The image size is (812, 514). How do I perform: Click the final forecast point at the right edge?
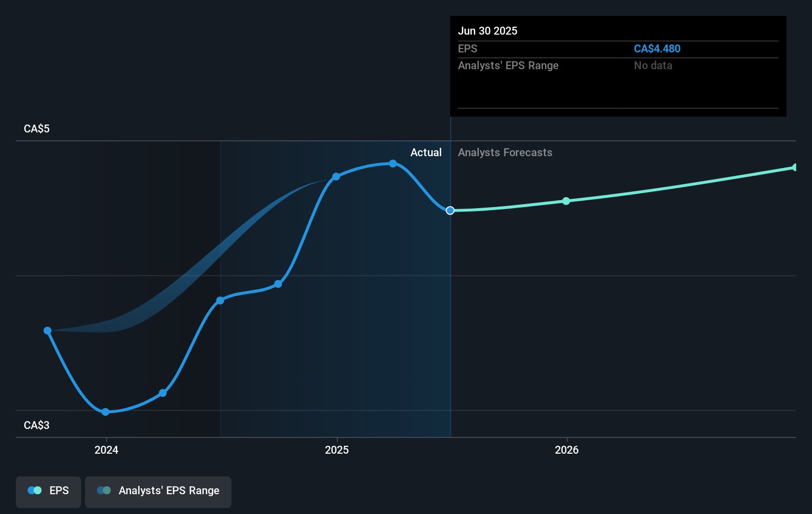point(795,168)
